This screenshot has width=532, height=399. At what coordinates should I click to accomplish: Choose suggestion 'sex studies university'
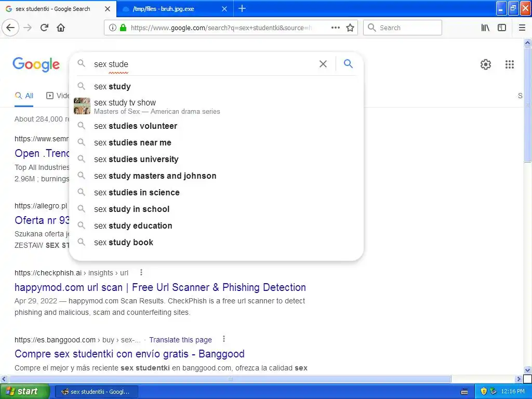pyautogui.click(x=216, y=159)
